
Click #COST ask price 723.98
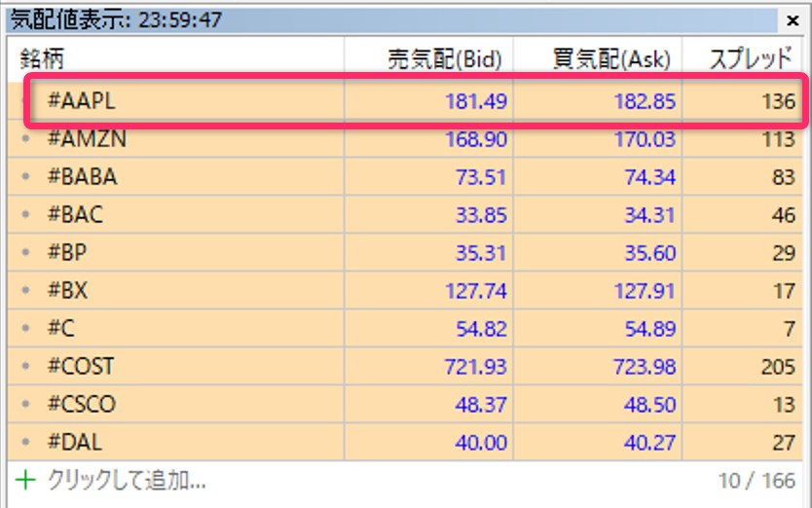(x=638, y=367)
